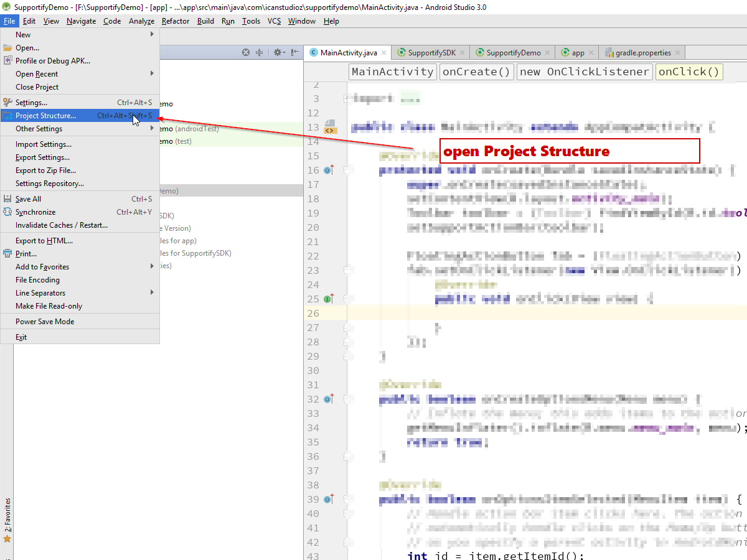747x560 pixels.
Task: Close the SupportifySDK tab
Action: [x=461, y=53]
